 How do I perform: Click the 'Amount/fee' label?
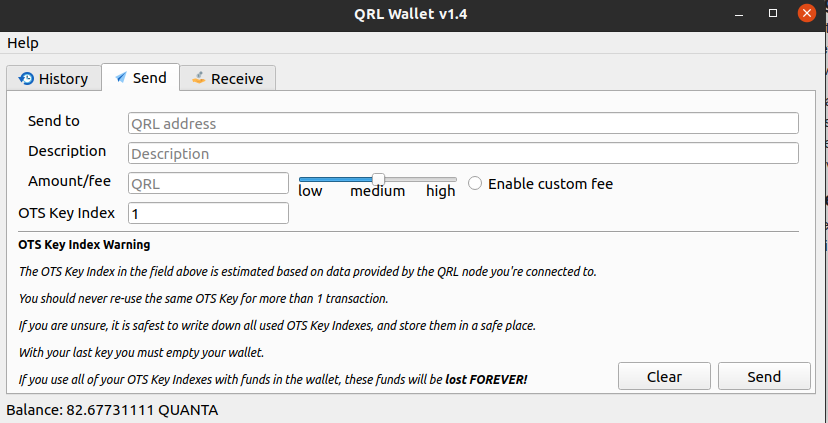(x=69, y=181)
